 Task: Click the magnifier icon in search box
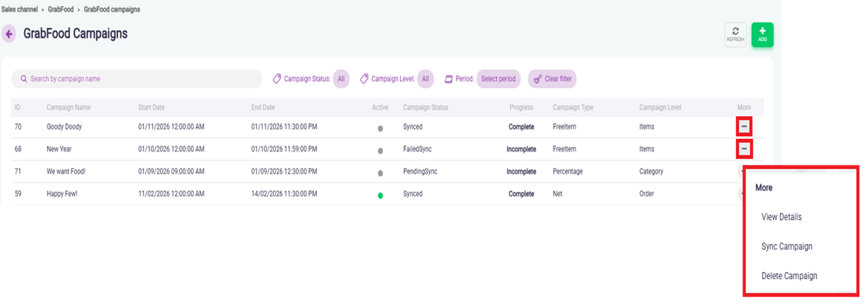click(x=23, y=79)
